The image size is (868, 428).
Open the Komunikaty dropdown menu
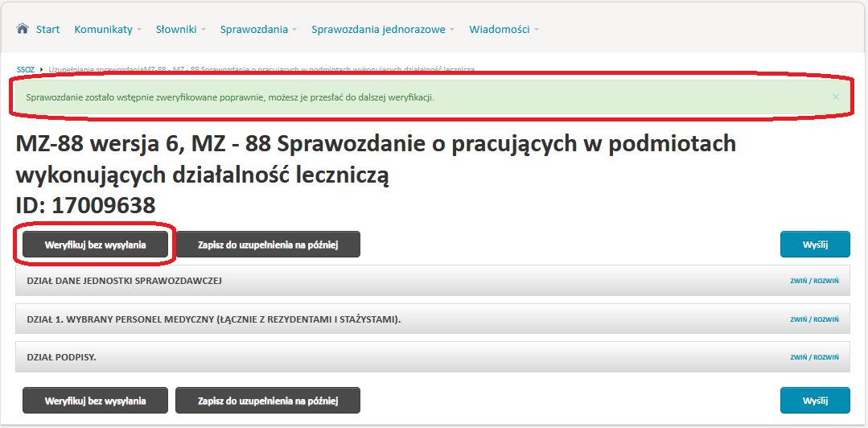[108, 29]
